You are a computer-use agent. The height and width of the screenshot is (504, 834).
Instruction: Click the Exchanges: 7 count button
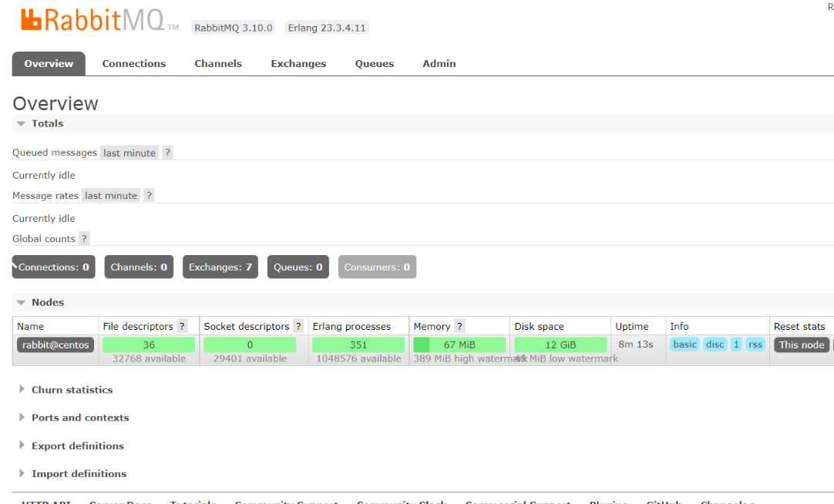(220, 267)
